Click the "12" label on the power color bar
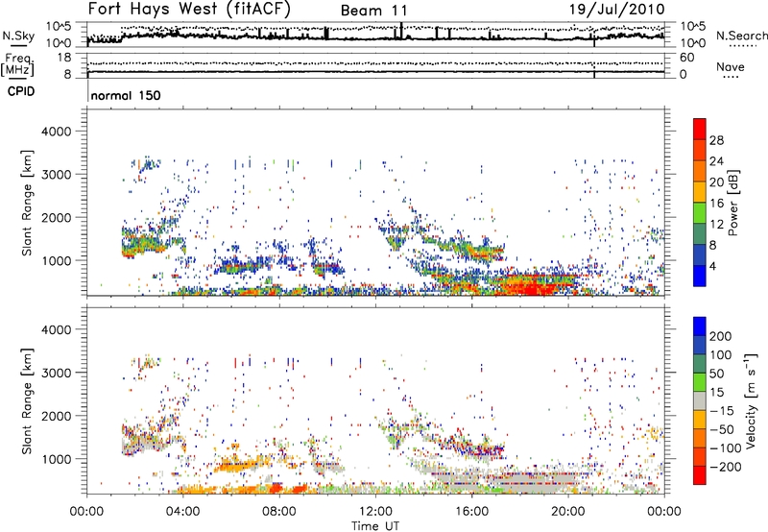The height and width of the screenshot is (532, 768). [x=716, y=225]
